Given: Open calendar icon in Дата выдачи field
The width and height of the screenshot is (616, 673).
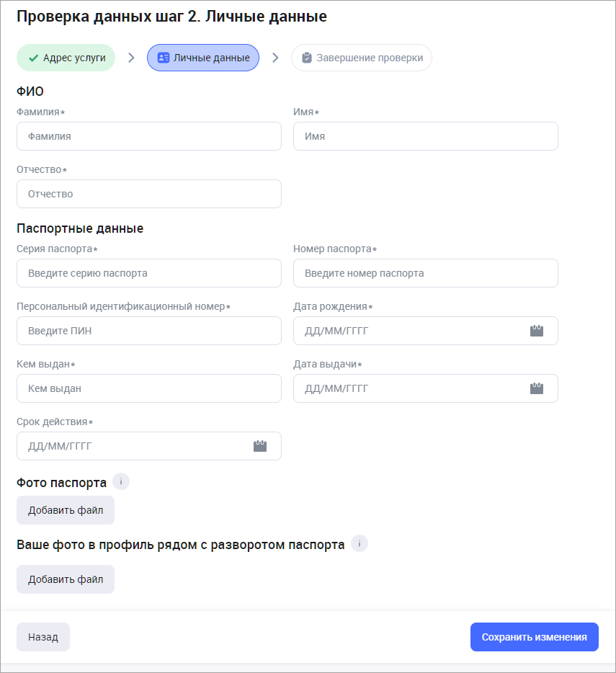Looking at the screenshot, I should click(x=536, y=388).
